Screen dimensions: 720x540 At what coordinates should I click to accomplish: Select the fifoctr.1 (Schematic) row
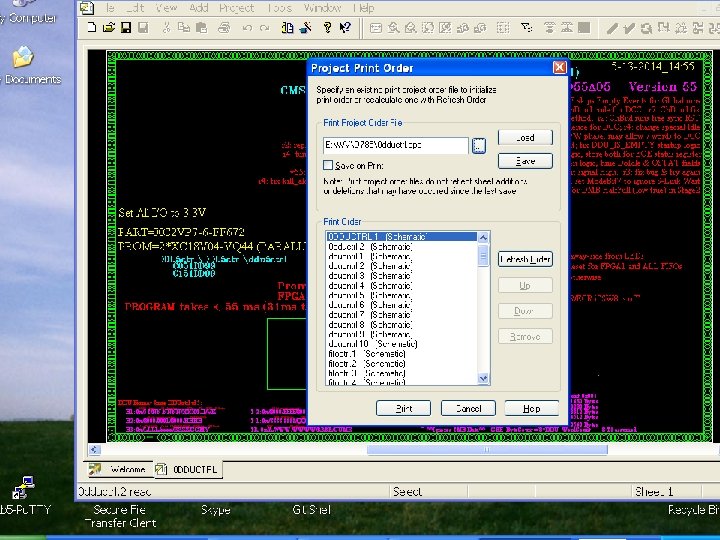[x=402, y=354]
